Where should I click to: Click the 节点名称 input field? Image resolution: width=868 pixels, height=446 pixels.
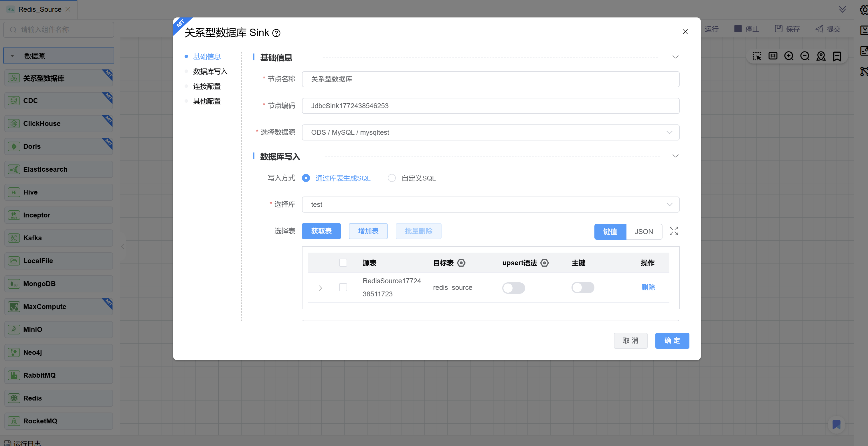pyautogui.click(x=490, y=79)
